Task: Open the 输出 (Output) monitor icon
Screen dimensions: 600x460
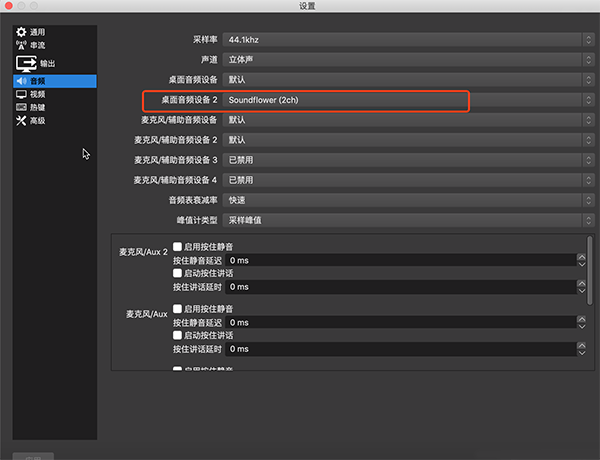Action: 26,64
